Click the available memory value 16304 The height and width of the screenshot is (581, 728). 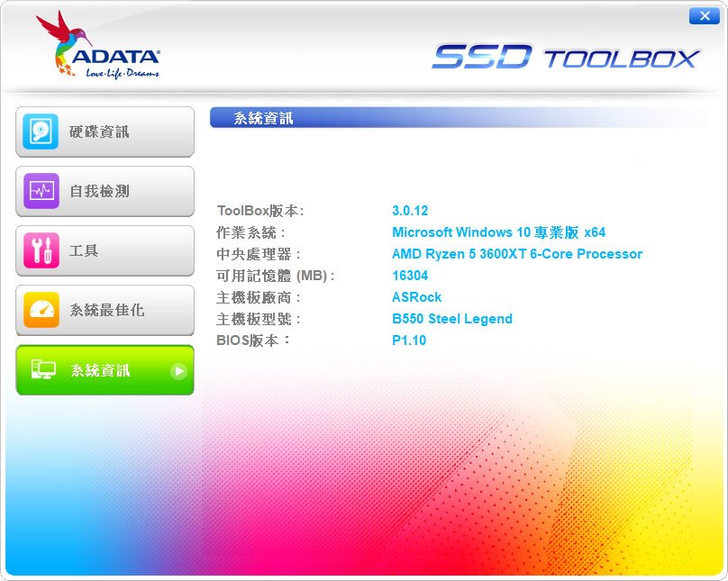(410, 276)
